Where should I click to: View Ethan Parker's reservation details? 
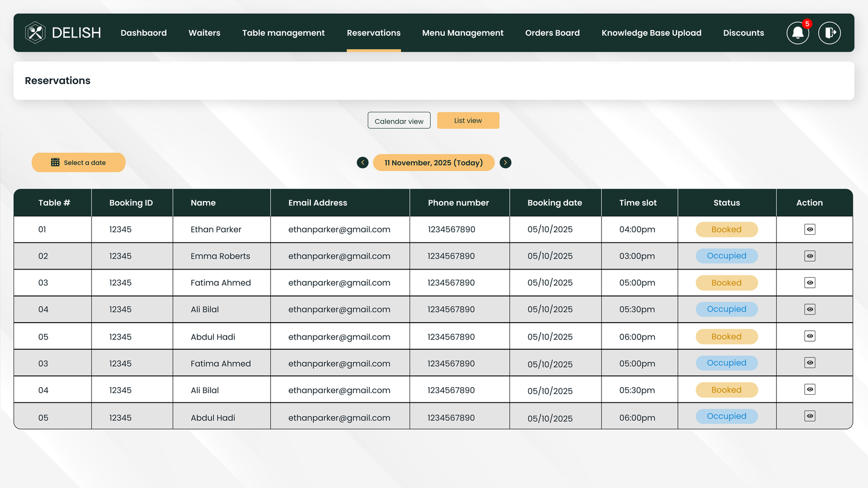(810, 229)
